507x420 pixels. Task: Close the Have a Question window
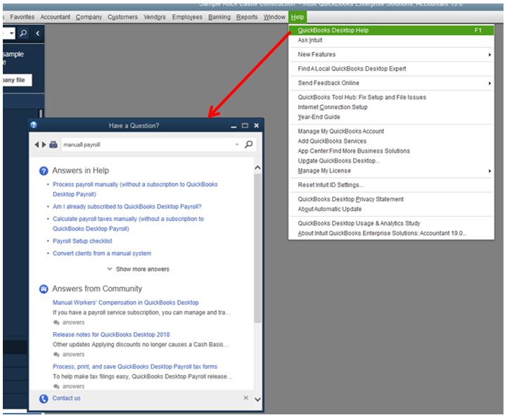click(257, 125)
